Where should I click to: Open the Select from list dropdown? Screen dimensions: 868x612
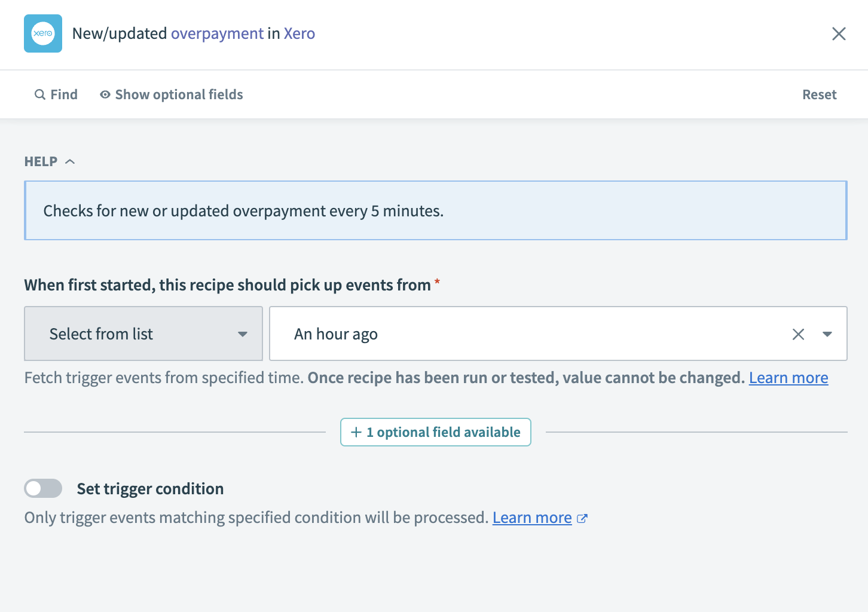(x=143, y=333)
